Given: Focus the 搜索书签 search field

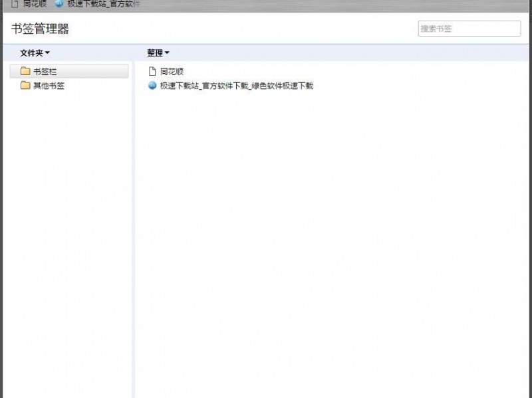Looking at the screenshot, I should coord(469,29).
